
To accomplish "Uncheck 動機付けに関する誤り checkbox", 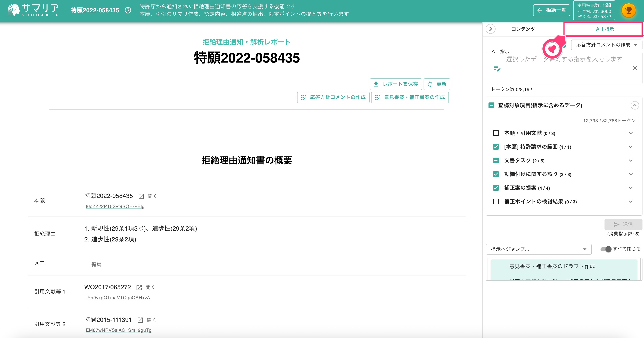I will pyautogui.click(x=496, y=174).
